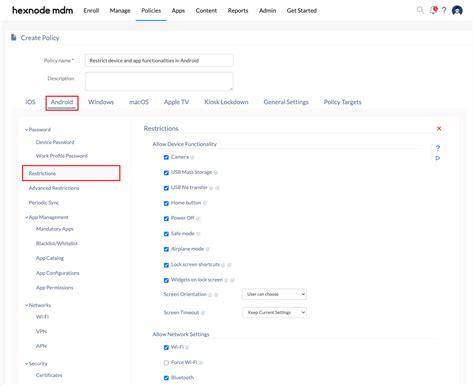474x386 pixels.
Task: Enable the Force Wi-Fi checkbox
Action: pyautogui.click(x=166, y=363)
